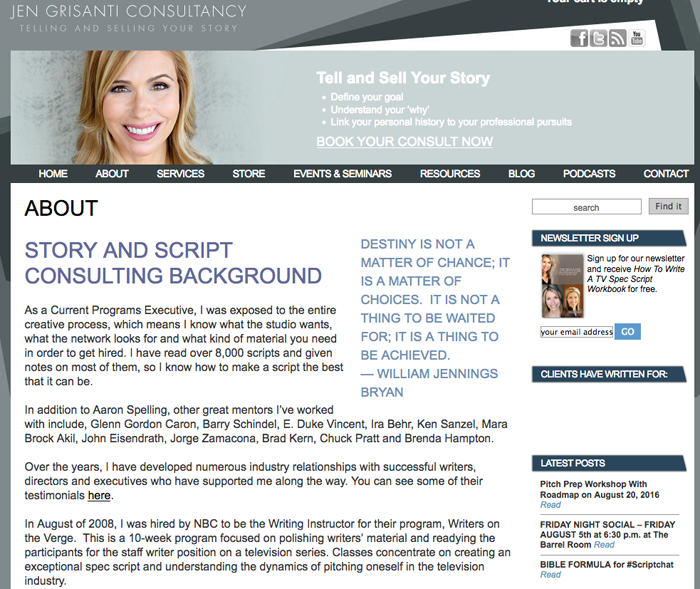Focus the your email address field
The height and width of the screenshot is (589, 700).
tap(576, 332)
